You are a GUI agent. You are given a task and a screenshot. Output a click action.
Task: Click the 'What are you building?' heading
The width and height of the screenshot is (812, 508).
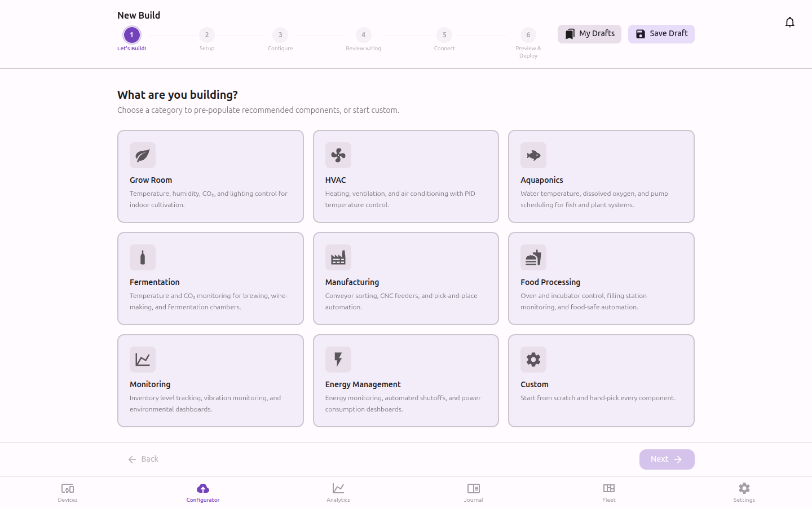(x=178, y=95)
